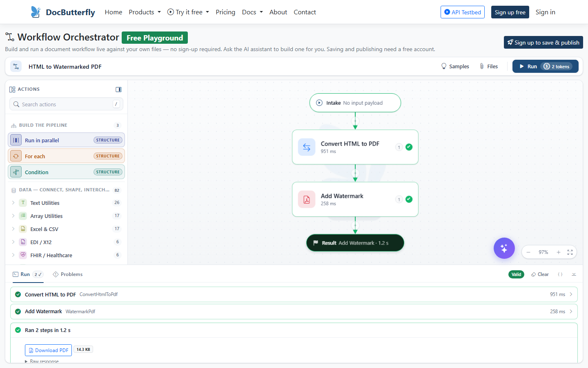Click the Run in parallel structure icon
Screen dimensions: 588x368
point(16,140)
